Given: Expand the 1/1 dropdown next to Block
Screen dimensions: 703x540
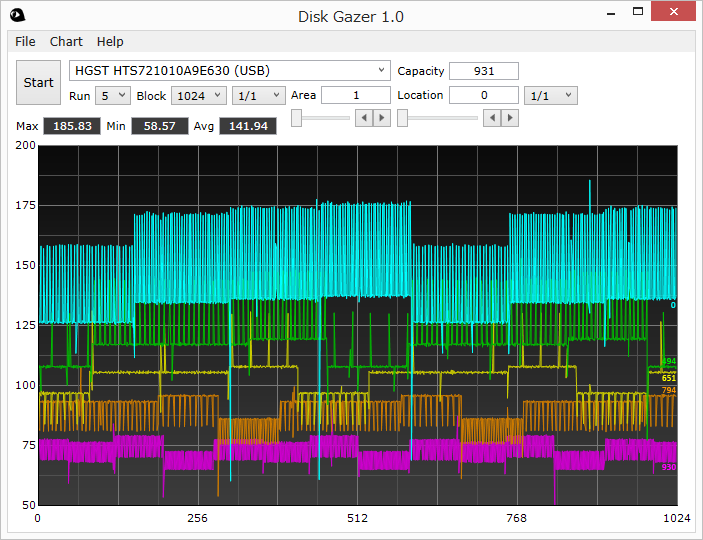Looking at the screenshot, I should 259,96.
